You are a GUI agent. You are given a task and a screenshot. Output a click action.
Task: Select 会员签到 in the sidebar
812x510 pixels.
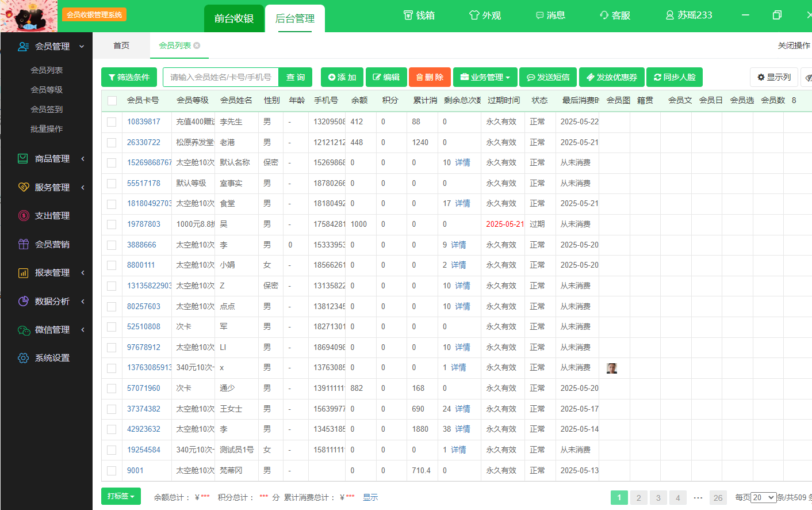pos(47,109)
